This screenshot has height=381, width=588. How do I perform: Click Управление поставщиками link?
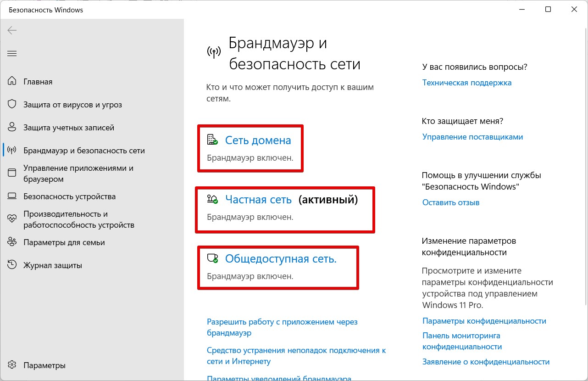472,137
